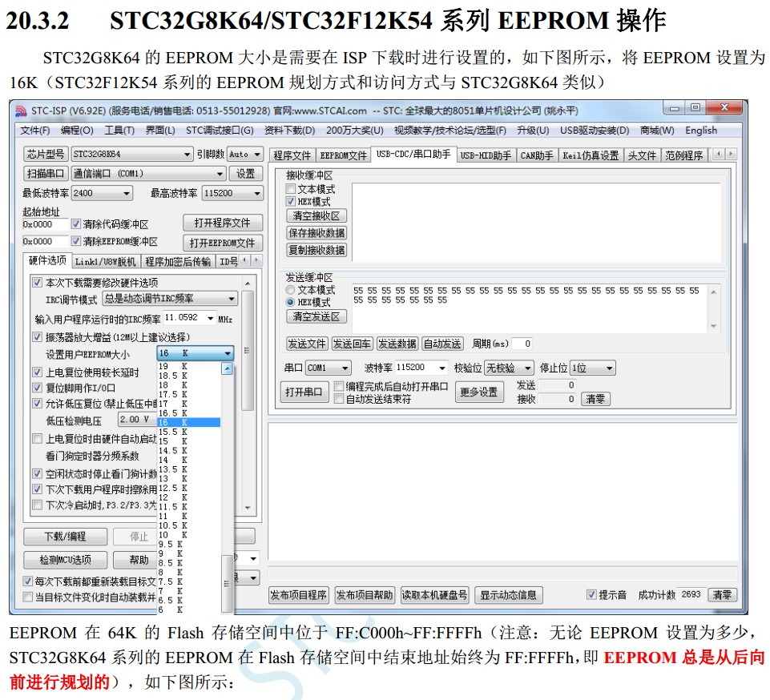Image resolution: width=770 pixels, height=700 pixels.
Task: Click hardware options panel scrollbar thumb
Action: [x=248, y=351]
